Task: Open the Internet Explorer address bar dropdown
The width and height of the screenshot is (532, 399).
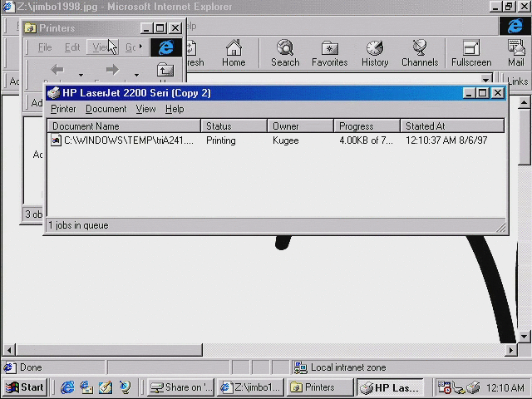Action: tap(485, 80)
